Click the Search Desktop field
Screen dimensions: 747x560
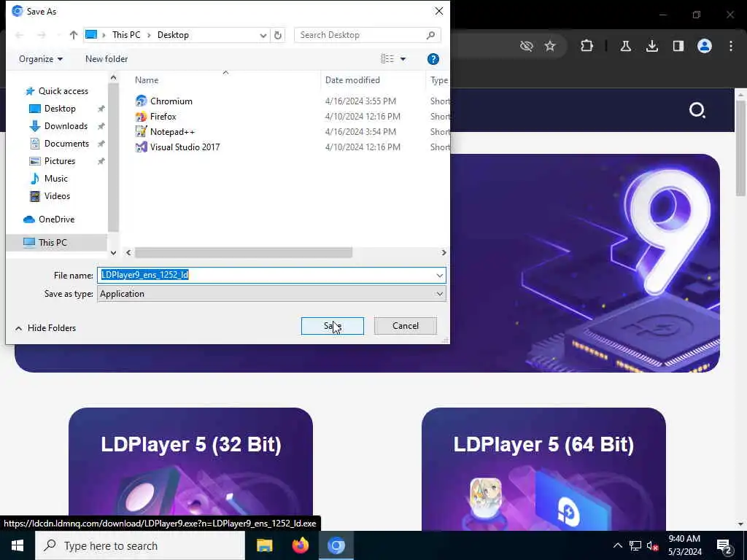(368, 35)
